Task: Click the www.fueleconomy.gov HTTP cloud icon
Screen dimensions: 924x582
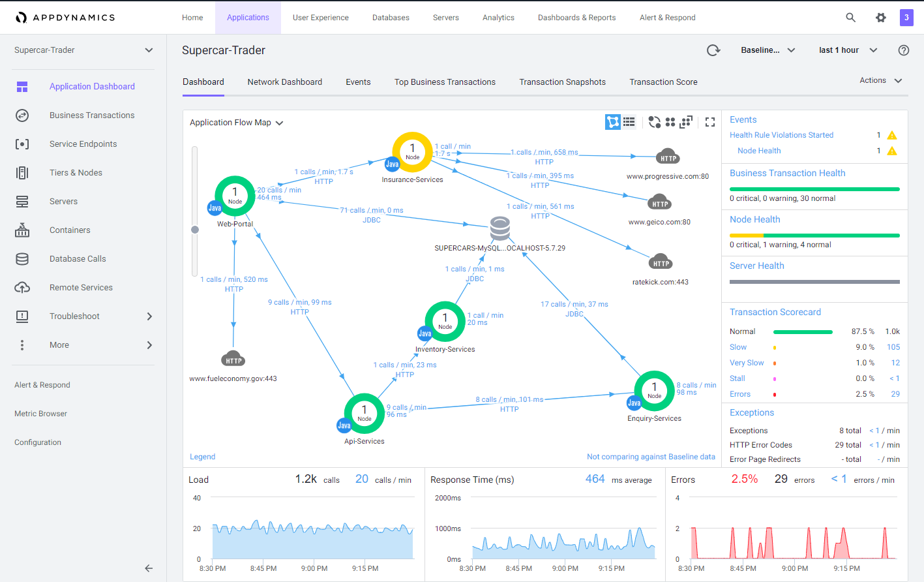Action: [233, 360]
